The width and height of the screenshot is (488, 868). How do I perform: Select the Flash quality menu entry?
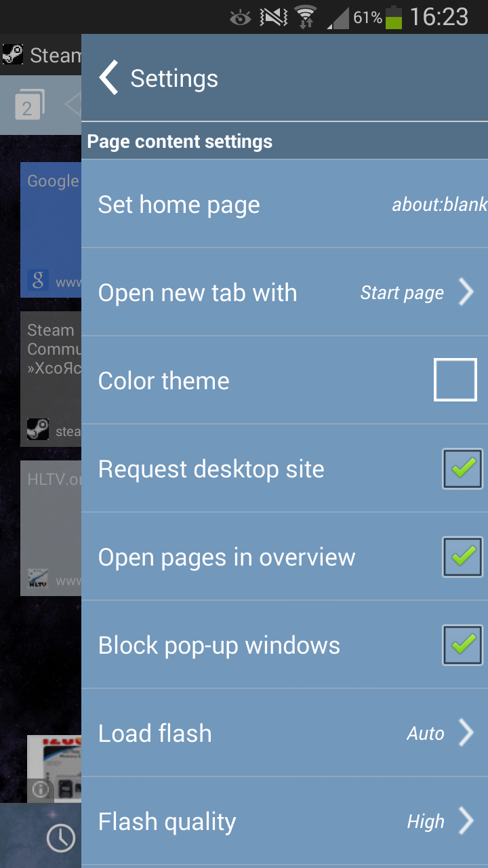tap(285, 821)
